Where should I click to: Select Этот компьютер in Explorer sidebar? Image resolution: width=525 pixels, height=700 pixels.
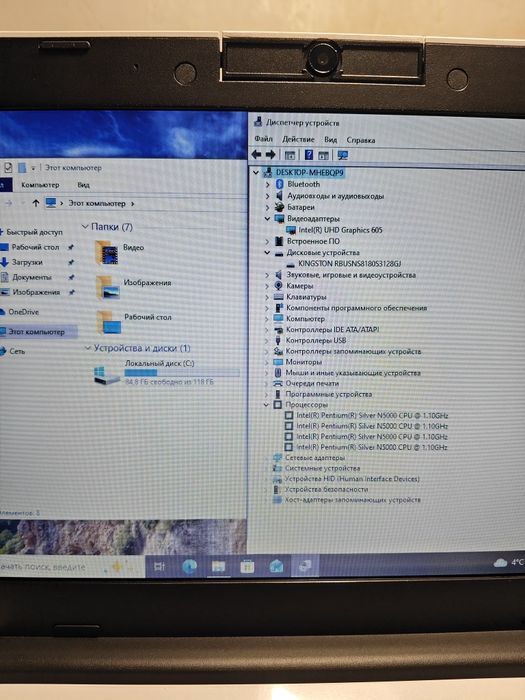[37, 331]
